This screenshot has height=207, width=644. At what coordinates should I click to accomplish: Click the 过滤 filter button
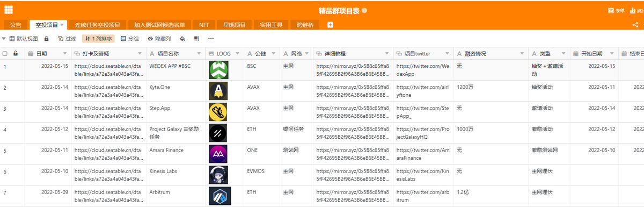coord(67,39)
